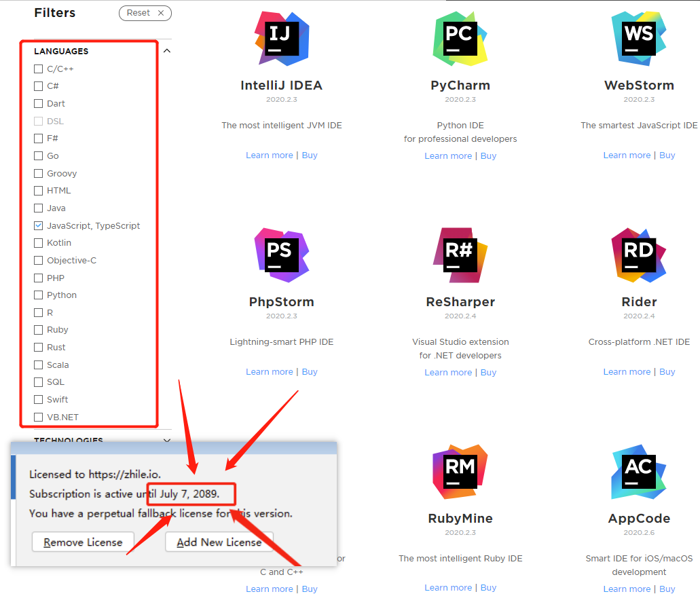This screenshot has width=700, height=594.
Task: Check the Scala filter
Action: 39,365
